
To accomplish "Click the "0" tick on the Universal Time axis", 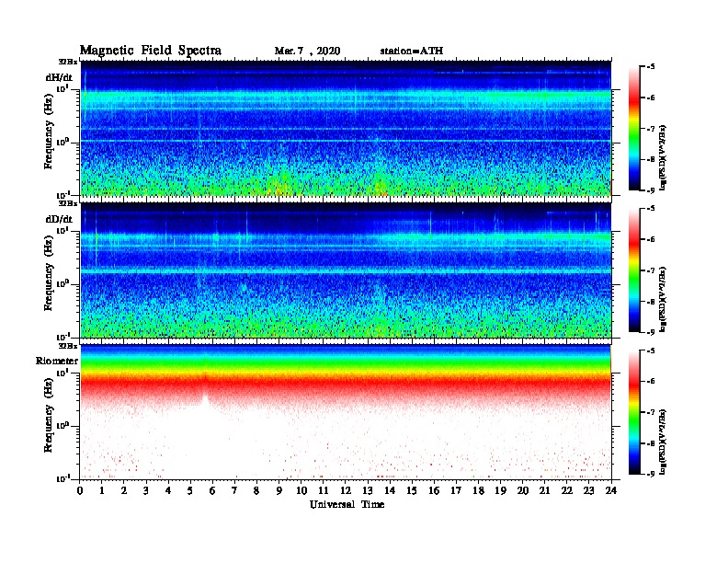I will pyautogui.click(x=80, y=491).
